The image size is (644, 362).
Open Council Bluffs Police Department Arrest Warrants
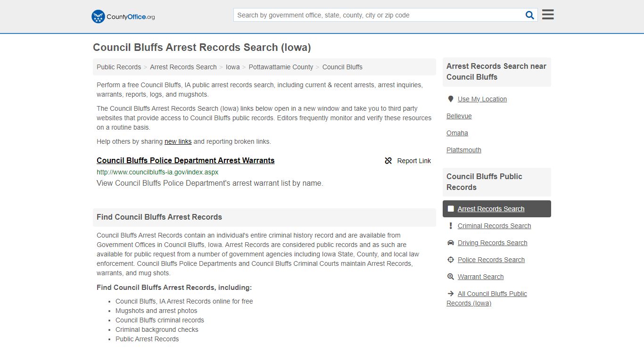(186, 161)
